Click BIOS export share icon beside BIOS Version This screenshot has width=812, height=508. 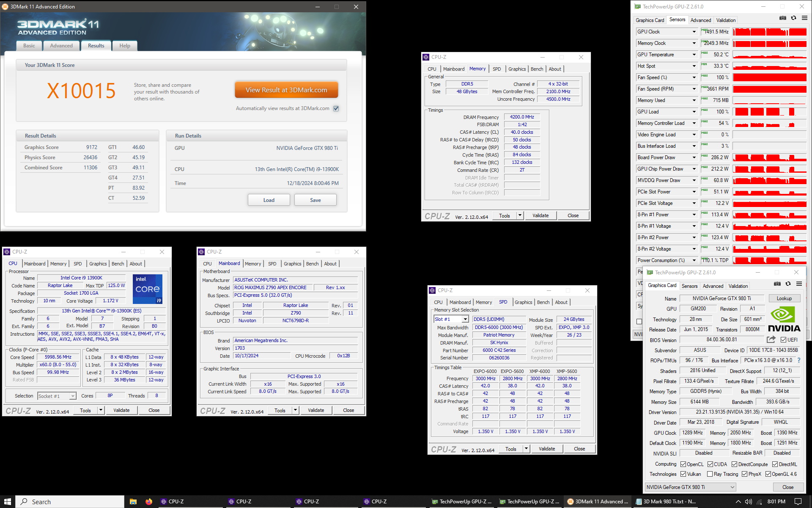point(771,340)
